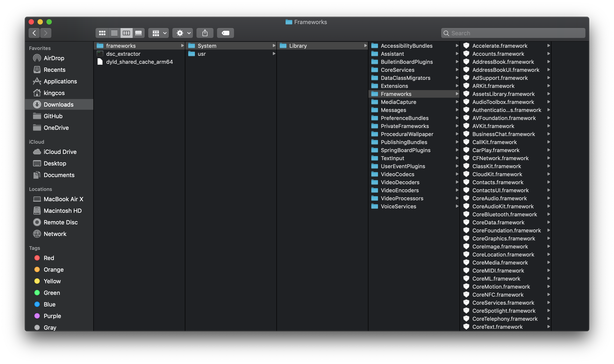This screenshot has height=364, width=614.
Task: Open AirDrop in the sidebar
Action: coord(54,58)
